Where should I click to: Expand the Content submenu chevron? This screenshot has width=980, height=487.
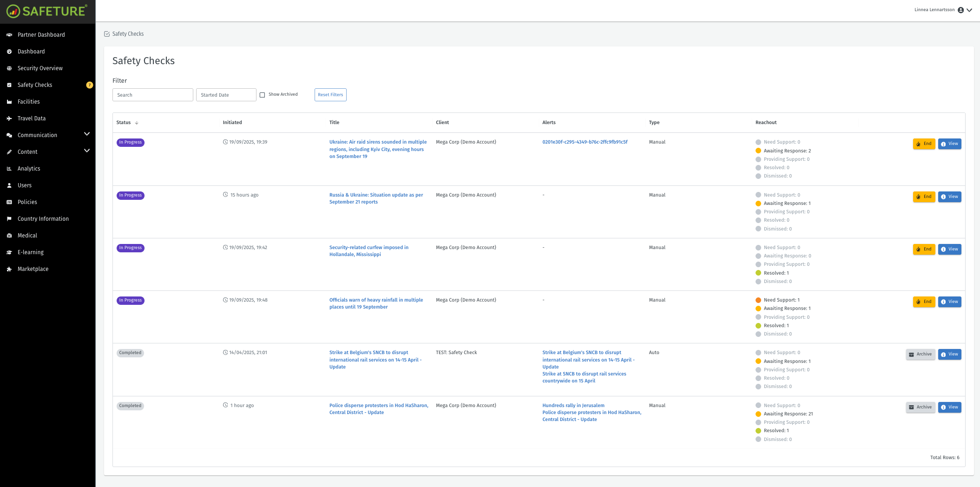86,151
